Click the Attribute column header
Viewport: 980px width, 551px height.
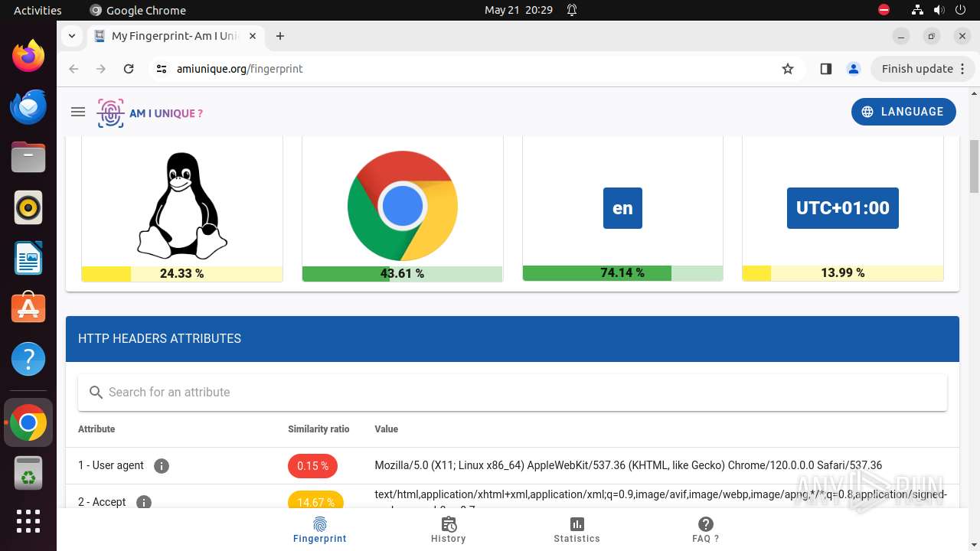[96, 429]
